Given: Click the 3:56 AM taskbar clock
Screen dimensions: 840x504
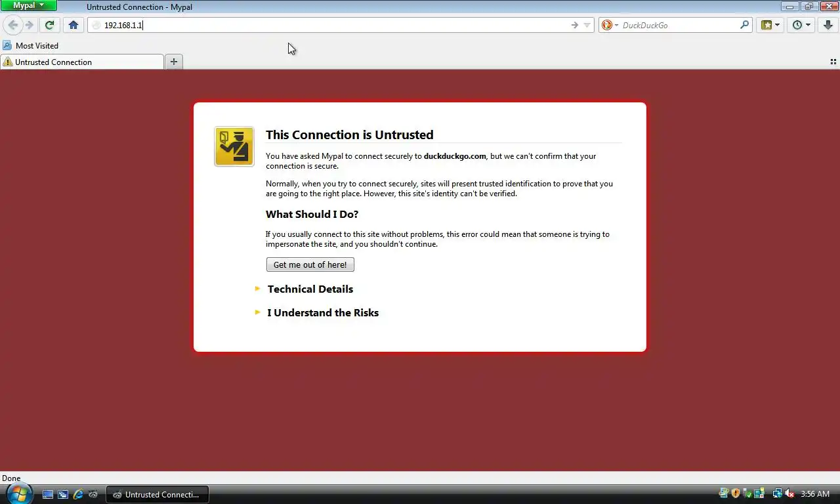Looking at the screenshot, I should pos(815,494).
